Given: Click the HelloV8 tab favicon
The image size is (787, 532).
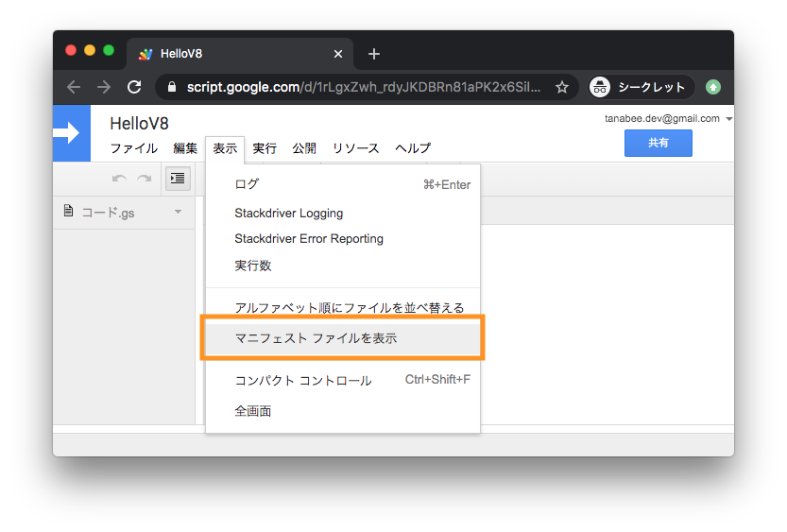Looking at the screenshot, I should pos(145,54).
